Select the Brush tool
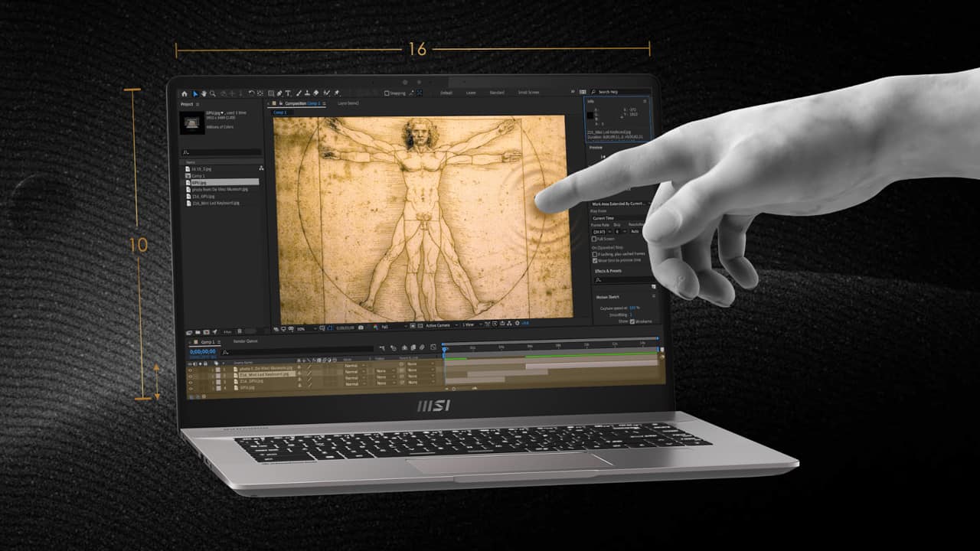Viewport: 980px width, 551px height. (299, 93)
